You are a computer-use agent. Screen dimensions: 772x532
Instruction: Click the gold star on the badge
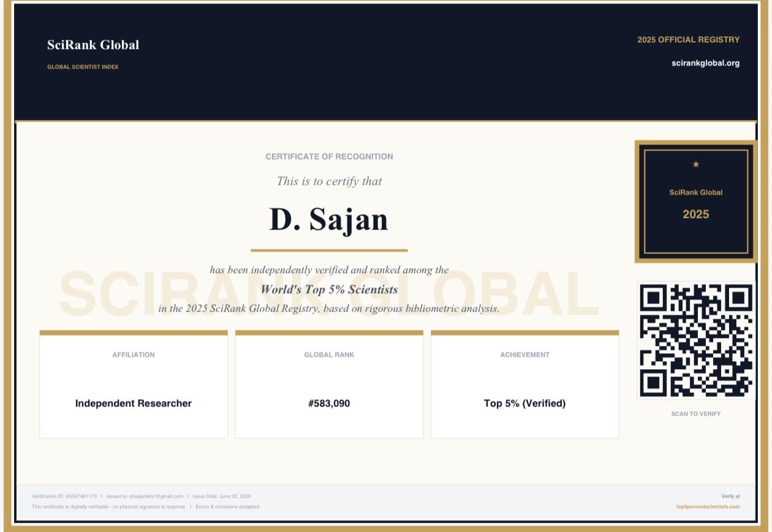(x=696, y=165)
